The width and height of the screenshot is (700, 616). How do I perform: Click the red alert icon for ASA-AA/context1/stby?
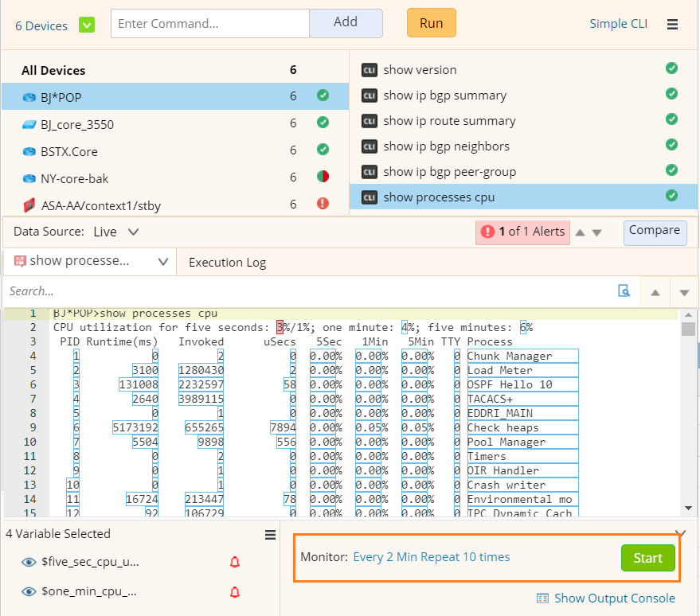click(x=323, y=203)
